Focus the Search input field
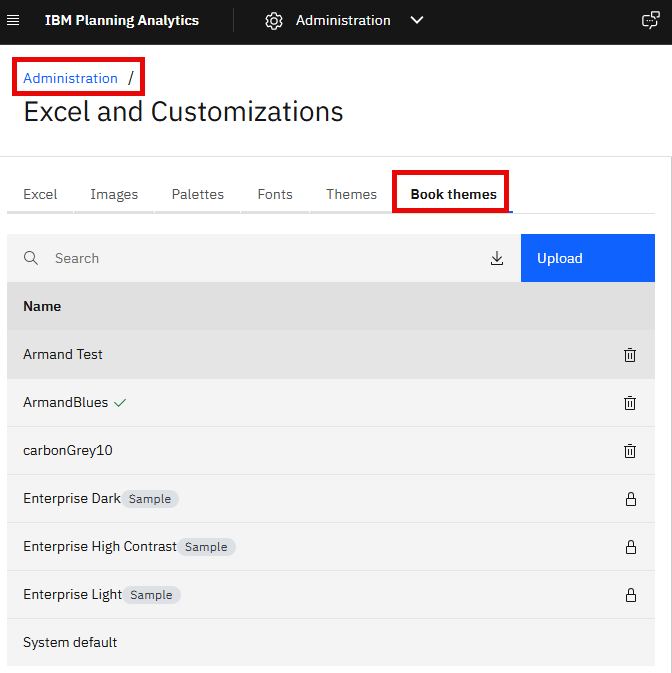The width and height of the screenshot is (672, 673). point(266,258)
